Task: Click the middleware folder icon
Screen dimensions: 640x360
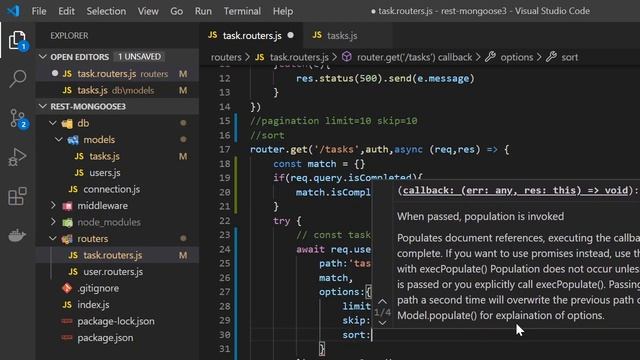Action: click(67, 206)
